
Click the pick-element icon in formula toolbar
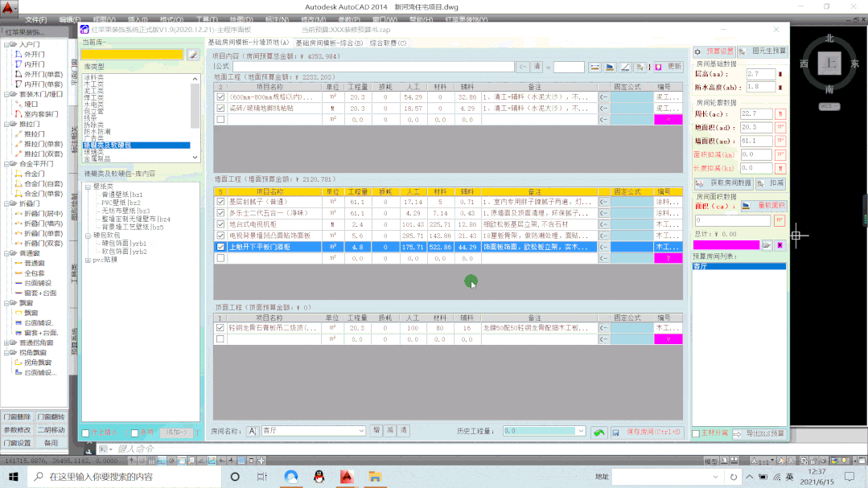point(640,67)
